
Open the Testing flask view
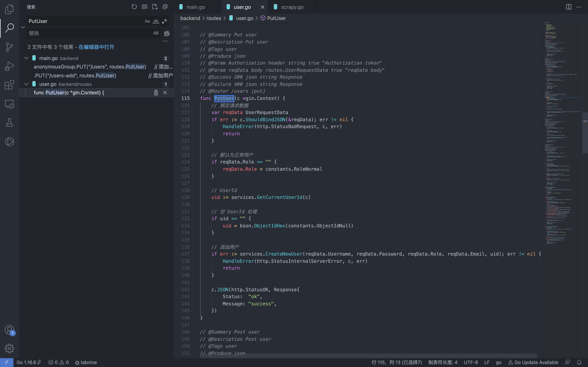click(9, 123)
